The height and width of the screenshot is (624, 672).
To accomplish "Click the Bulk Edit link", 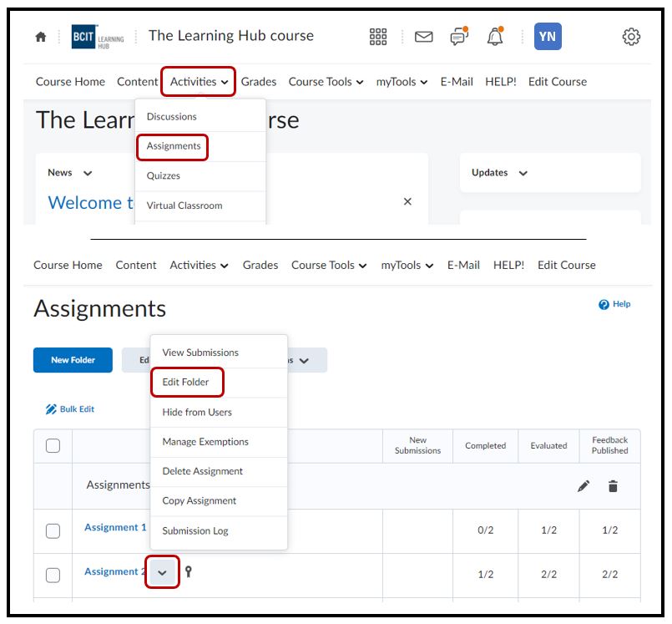I will pyautogui.click(x=70, y=409).
